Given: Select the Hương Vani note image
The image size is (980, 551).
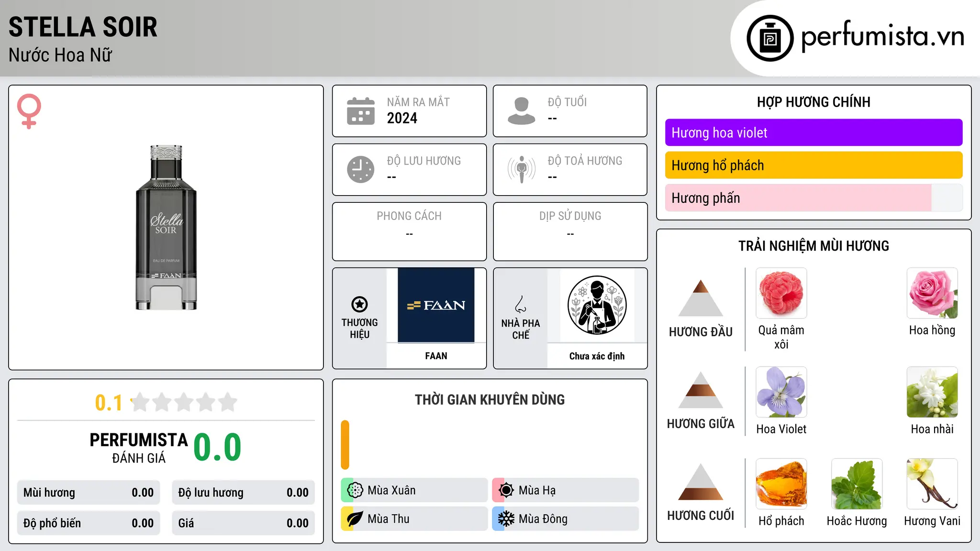Looking at the screenshot, I should [x=932, y=484].
